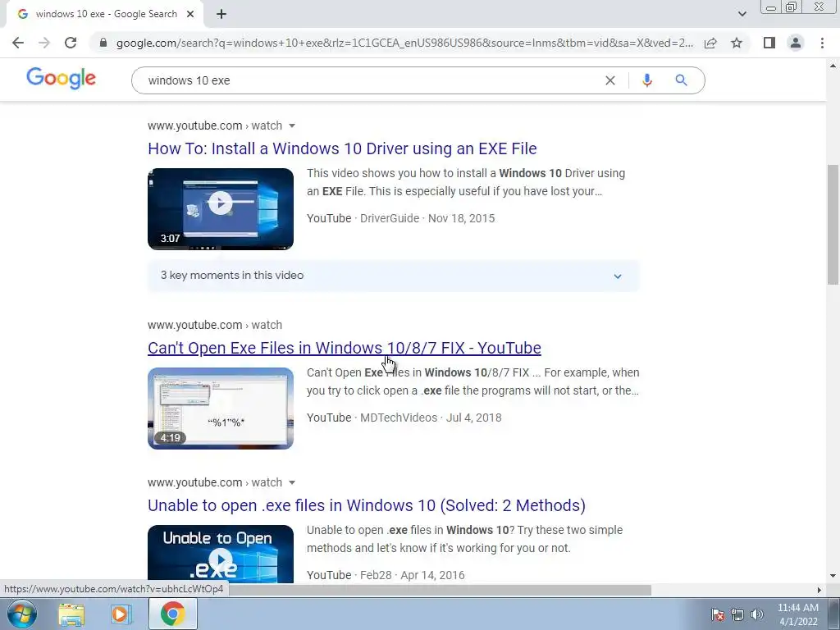Screen dimensions: 840x630
Task: Click the Chrome taskbar icon
Action: (172, 614)
